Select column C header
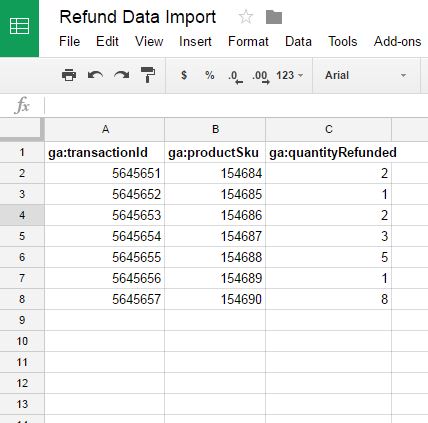Screen dimensions: 428x423 329,129
